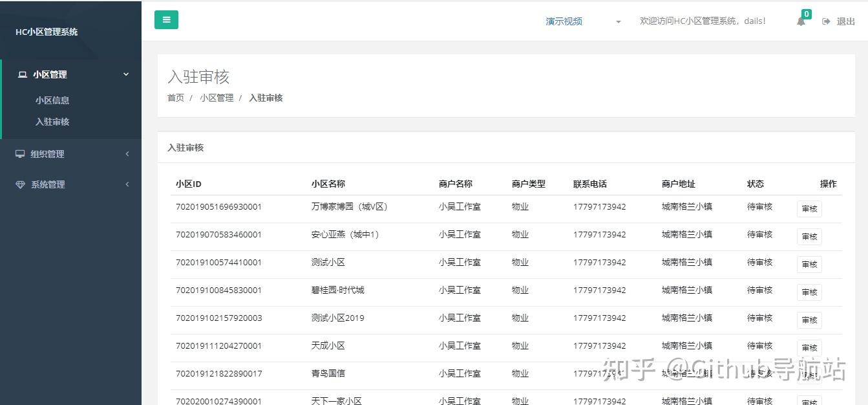Select ID 702019070583460001
Viewport: 868px width, 405px height.
[218, 235]
